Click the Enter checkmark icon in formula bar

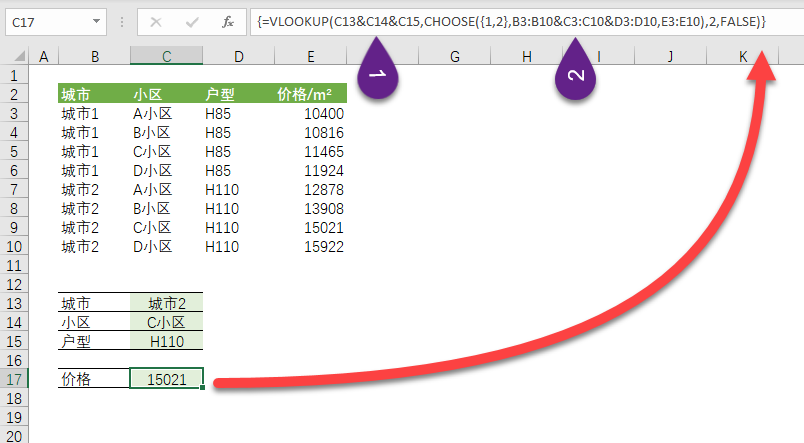click(x=191, y=21)
